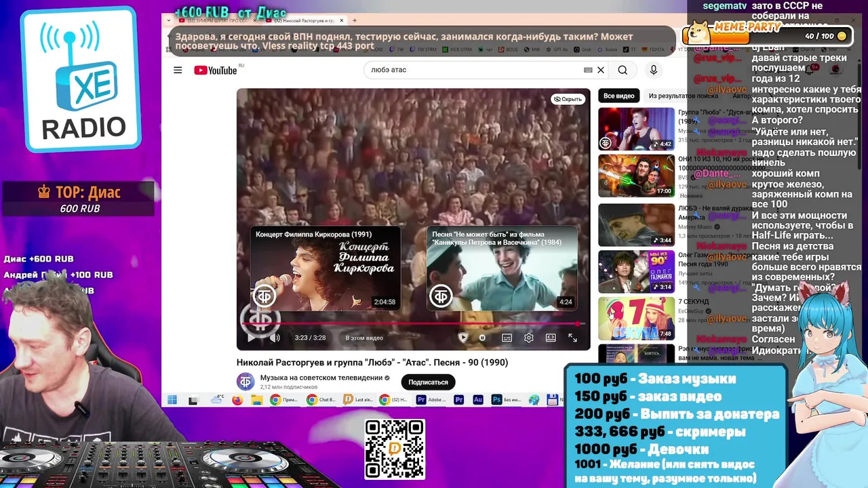868x488 pixels.
Task: Open the 'ОНИ 10 ИЗ 10' video thumbnail
Action: [x=636, y=176]
